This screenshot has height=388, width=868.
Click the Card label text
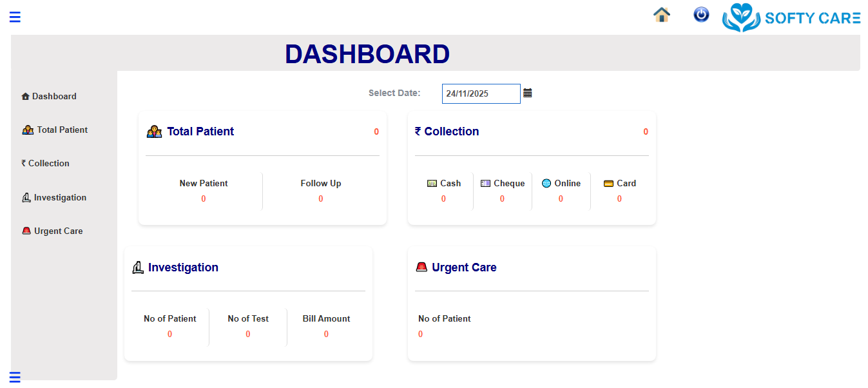click(626, 183)
